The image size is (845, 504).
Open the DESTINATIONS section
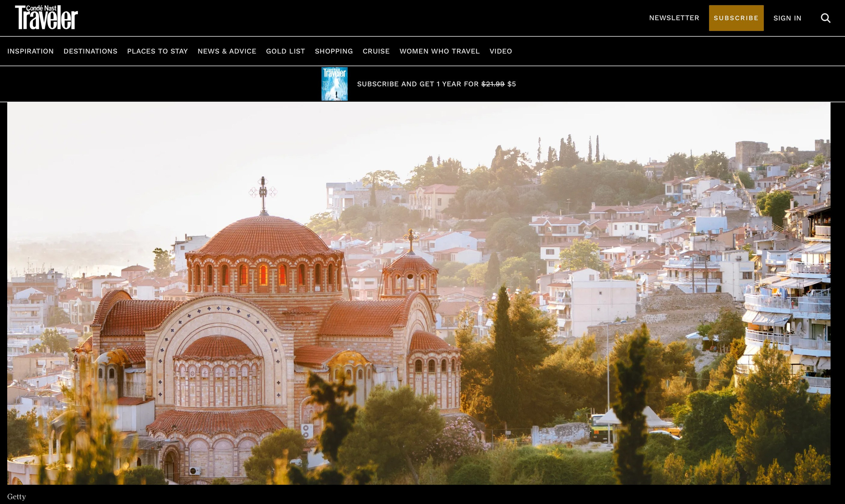tap(90, 51)
